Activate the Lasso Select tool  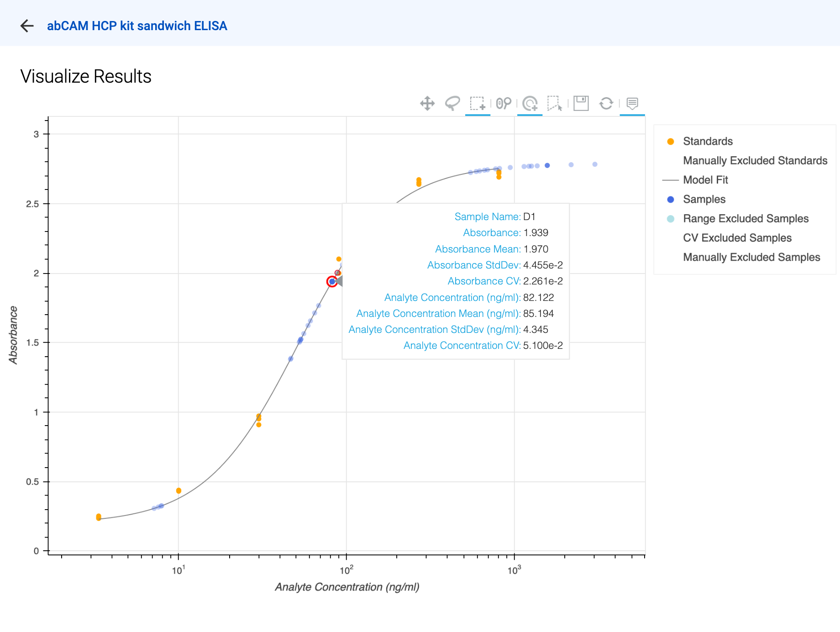452,104
